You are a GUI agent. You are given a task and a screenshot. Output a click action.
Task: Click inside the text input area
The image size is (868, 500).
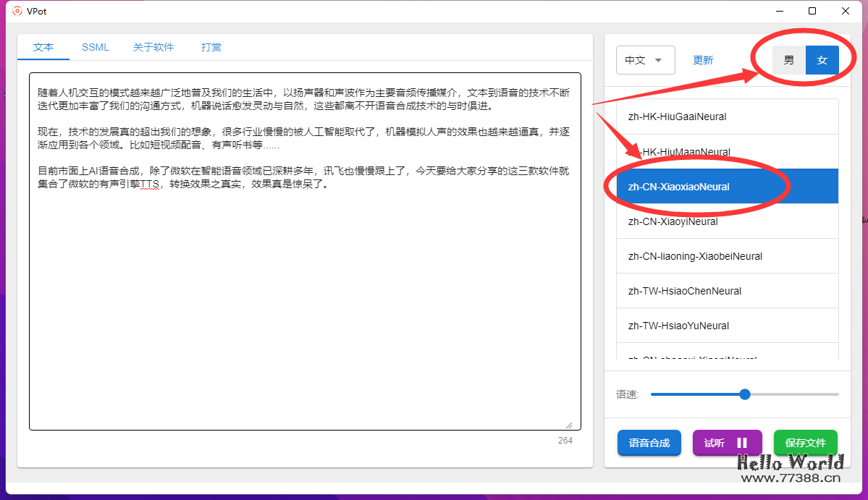point(304,253)
